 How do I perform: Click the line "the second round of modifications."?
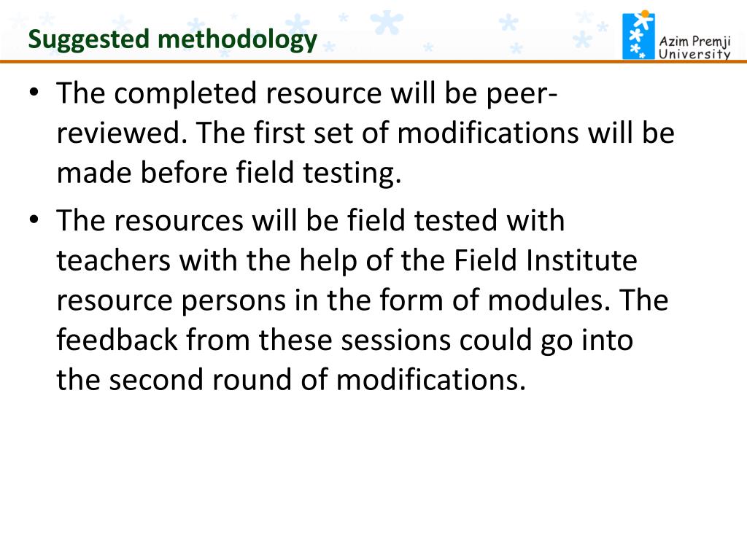[x=291, y=380]
